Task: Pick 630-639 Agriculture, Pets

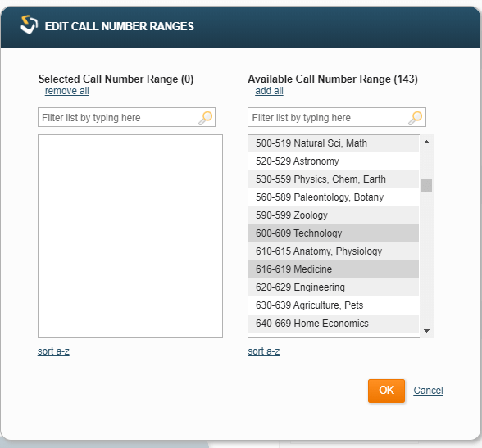Action: (334, 305)
